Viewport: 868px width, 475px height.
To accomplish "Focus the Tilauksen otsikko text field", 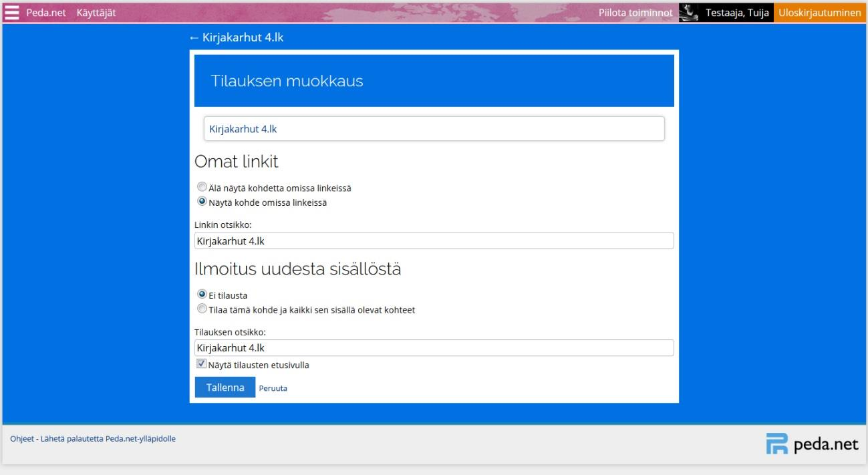I will pyautogui.click(x=434, y=347).
